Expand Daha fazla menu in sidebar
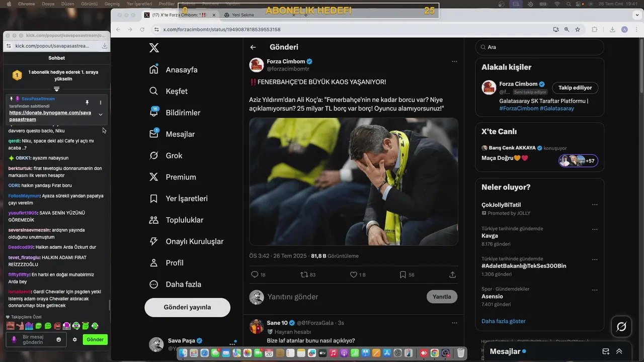Screen dimensions: 644x362 click(x=175, y=284)
